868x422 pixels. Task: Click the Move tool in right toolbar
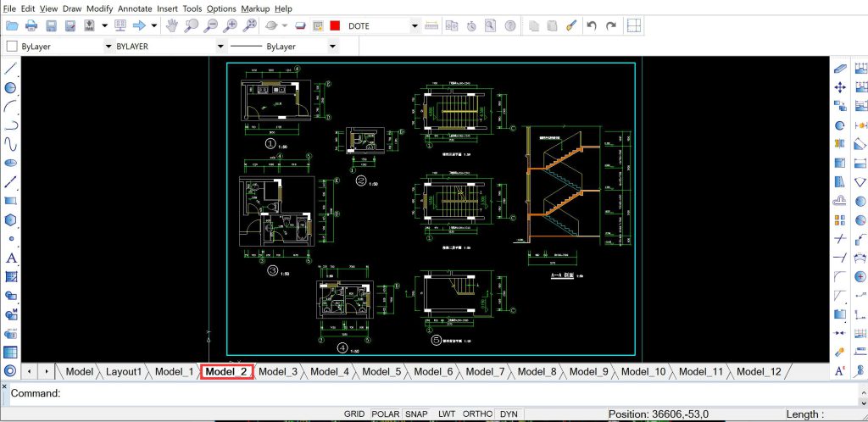point(840,87)
